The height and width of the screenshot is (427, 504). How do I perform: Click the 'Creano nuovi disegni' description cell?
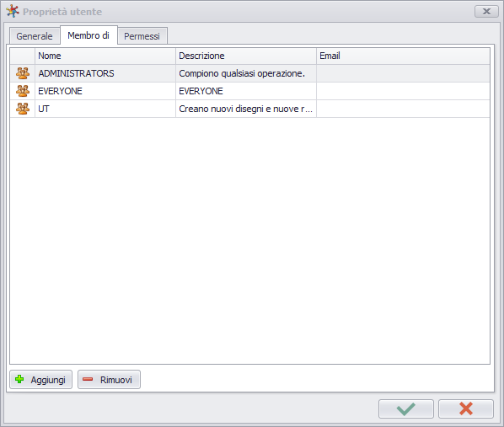coord(246,109)
